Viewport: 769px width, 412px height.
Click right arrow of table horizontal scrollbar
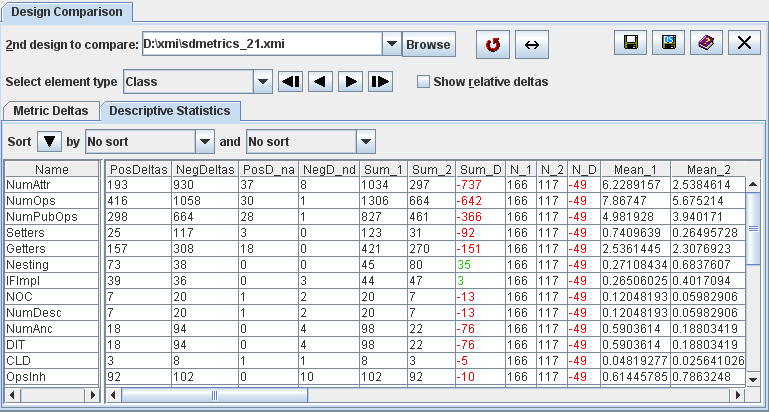[x=737, y=395]
